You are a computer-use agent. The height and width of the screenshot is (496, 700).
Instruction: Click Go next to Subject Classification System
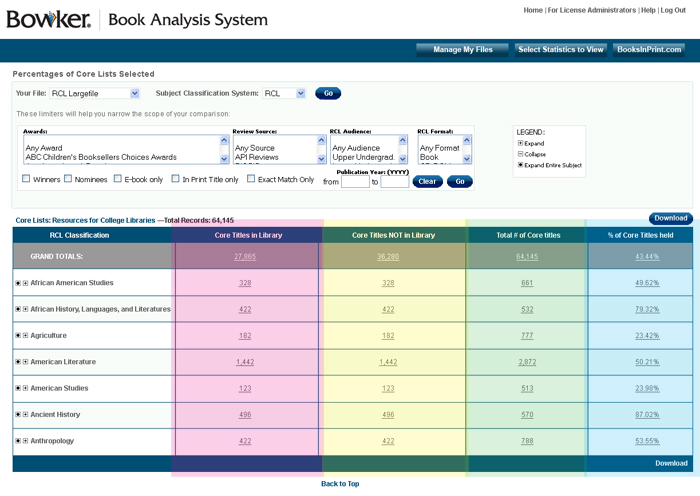(328, 93)
